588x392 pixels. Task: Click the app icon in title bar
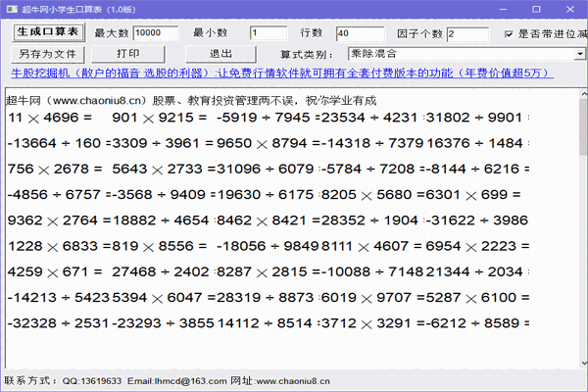[12, 9]
